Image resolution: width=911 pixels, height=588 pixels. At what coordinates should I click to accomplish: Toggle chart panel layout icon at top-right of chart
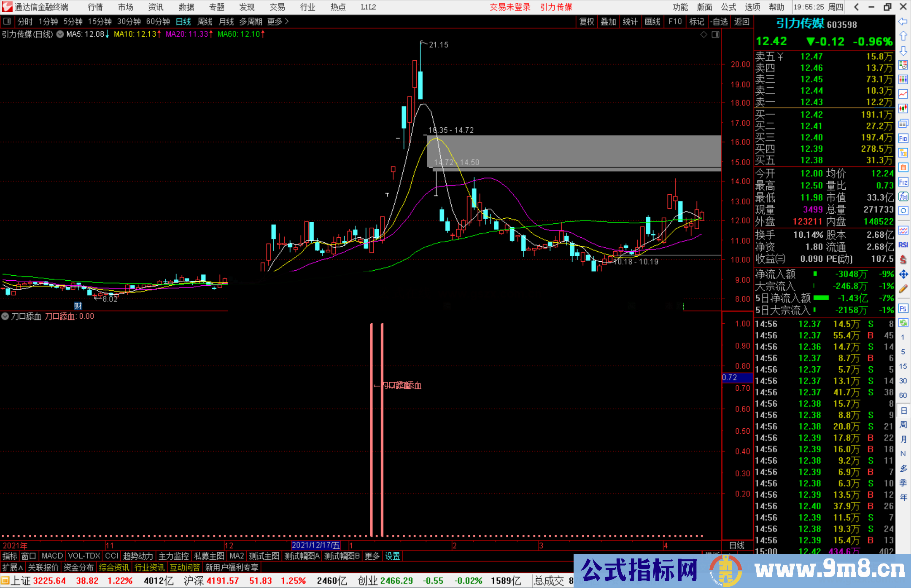(716, 35)
